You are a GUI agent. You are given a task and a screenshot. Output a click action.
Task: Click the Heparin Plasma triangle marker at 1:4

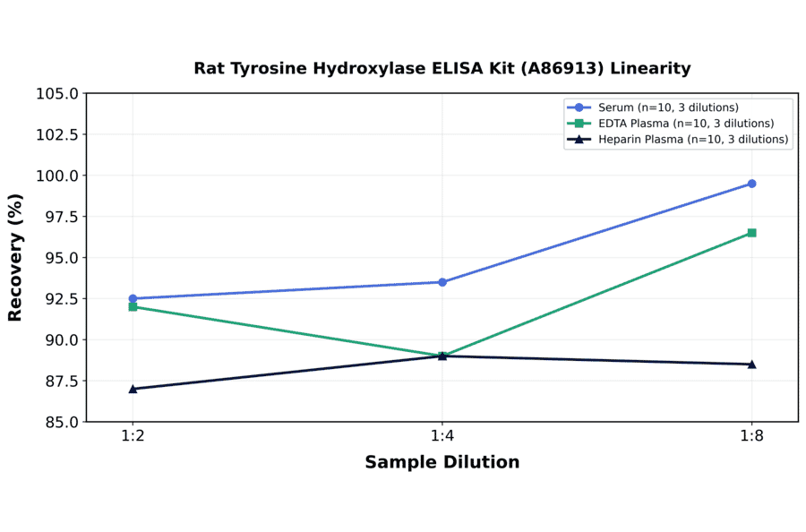pos(442,356)
